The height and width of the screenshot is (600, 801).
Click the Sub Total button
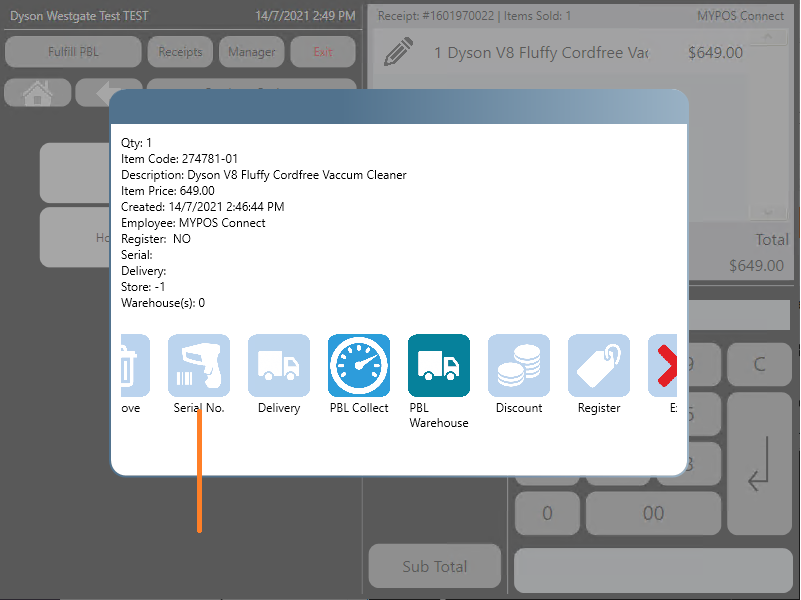point(435,566)
